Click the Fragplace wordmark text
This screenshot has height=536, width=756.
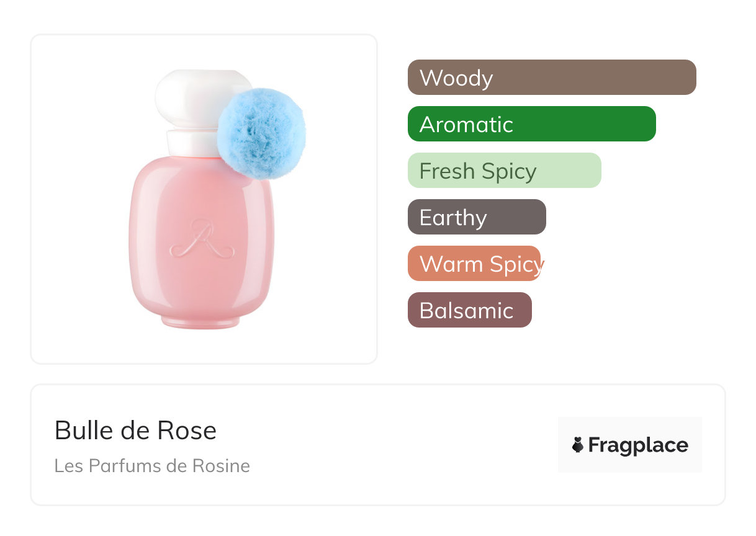coord(637,445)
